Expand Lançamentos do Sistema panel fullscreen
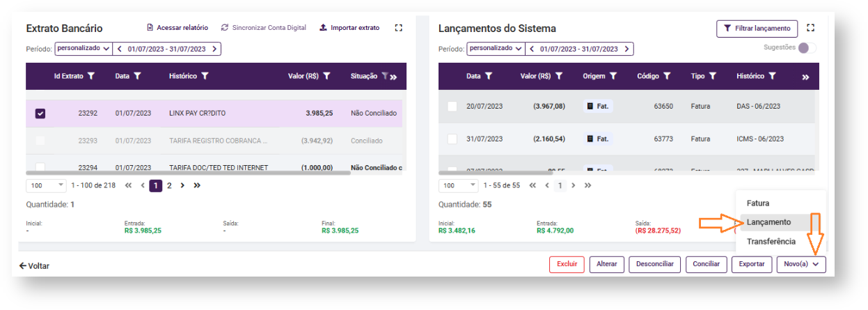868x310 pixels. (x=810, y=28)
